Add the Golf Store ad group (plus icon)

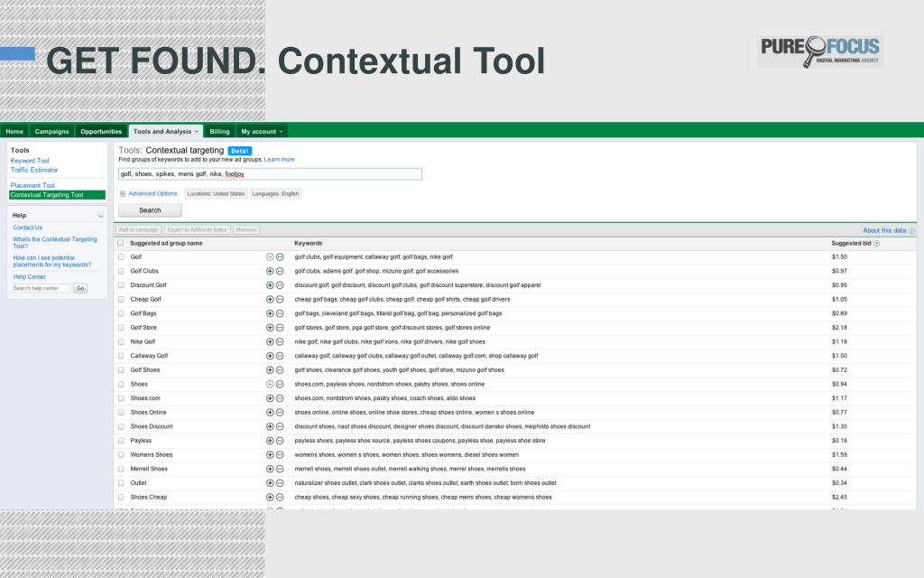(270, 328)
